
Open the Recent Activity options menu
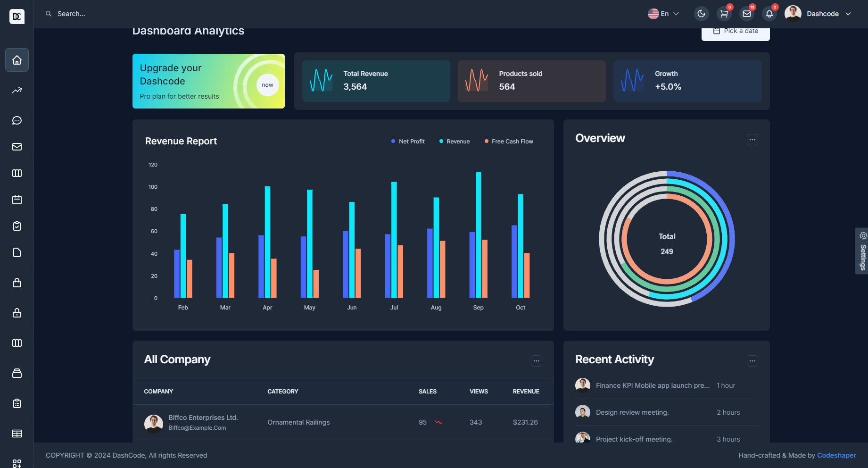click(x=752, y=361)
